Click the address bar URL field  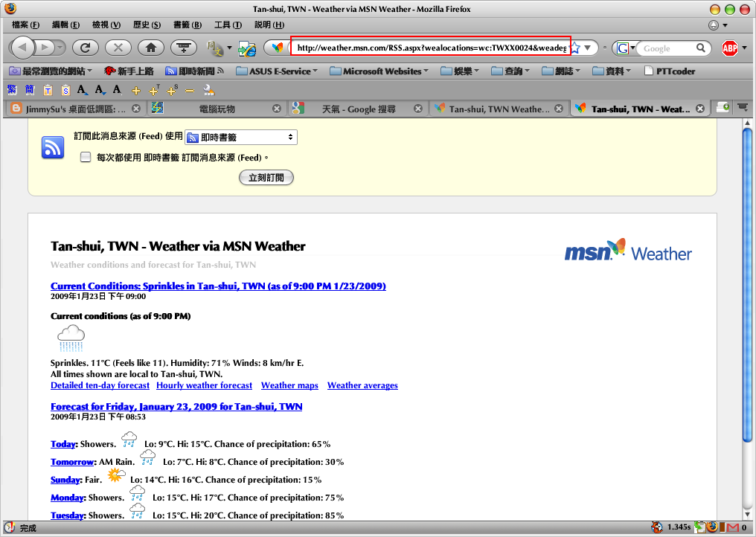point(430,48)
